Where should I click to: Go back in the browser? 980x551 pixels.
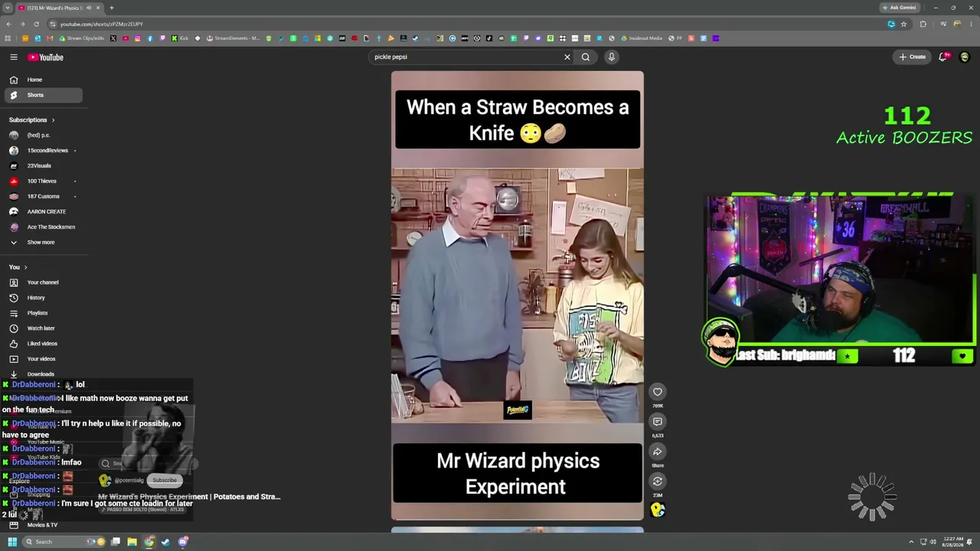[8, 24]
